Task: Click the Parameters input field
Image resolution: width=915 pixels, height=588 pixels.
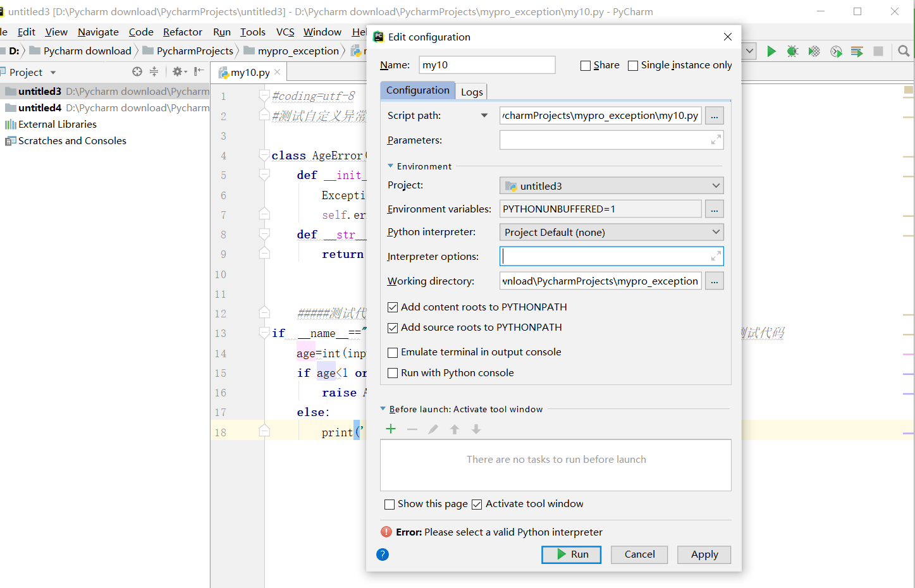Action: pyautogui.click(x=611, y=140)
